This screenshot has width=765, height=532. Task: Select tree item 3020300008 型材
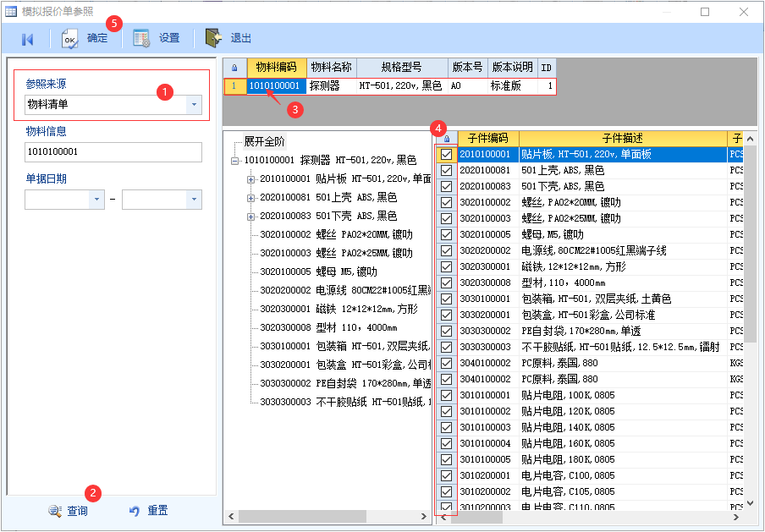tap(328, 327)
